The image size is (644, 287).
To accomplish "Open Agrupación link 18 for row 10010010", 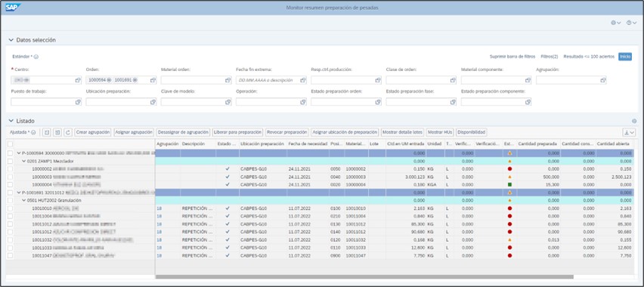I will pos(159,208).
